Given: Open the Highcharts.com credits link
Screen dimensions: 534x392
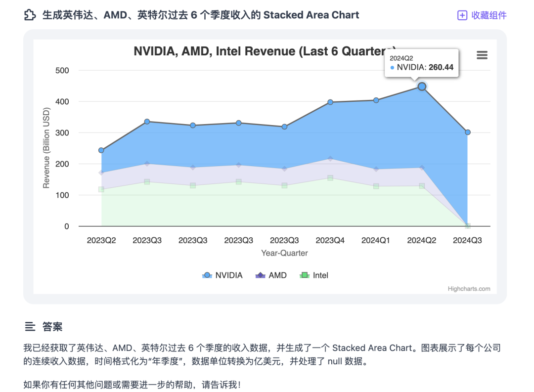Looking at the screenshot, I should pos(469,289).
